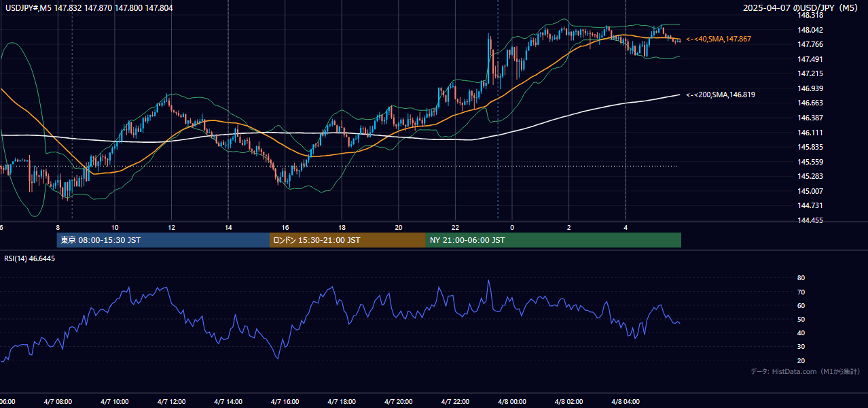Click the 40 SMA 147.867 label

719,39
